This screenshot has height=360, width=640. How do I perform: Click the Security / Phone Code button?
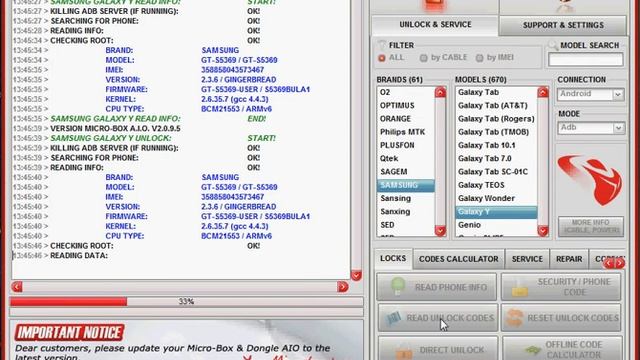point(561,287)
